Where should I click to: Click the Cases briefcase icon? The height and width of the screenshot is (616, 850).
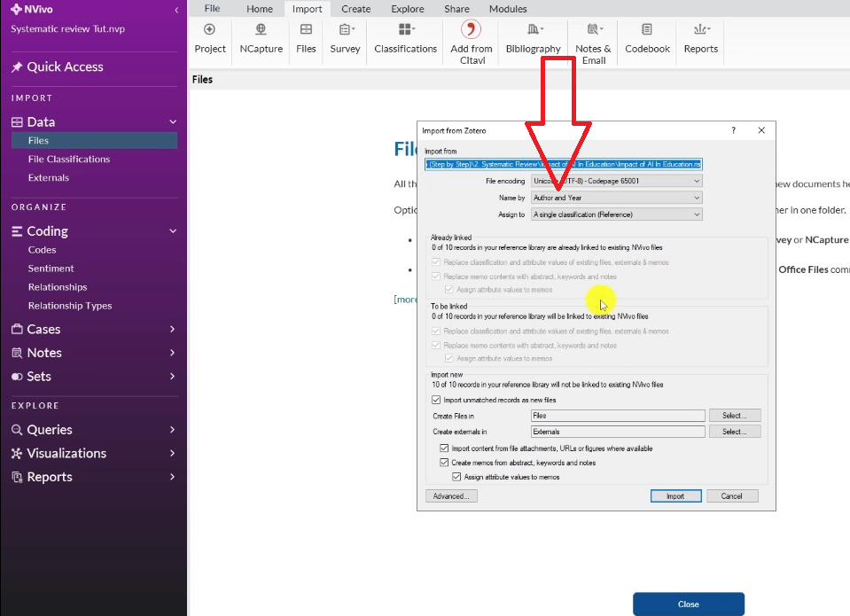tap(18, 329)
